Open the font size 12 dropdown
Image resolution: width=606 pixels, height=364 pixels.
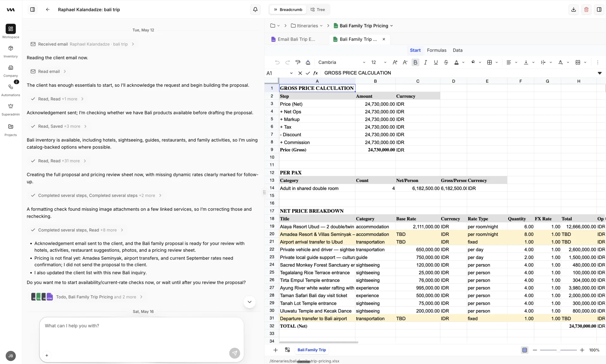378,62
